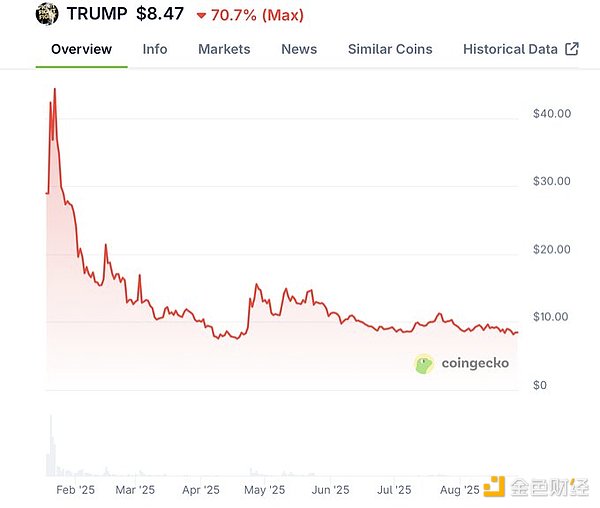This screenshot has width=600, height=508.
Task: Select the Markets tab
Action: click(224, 49)
